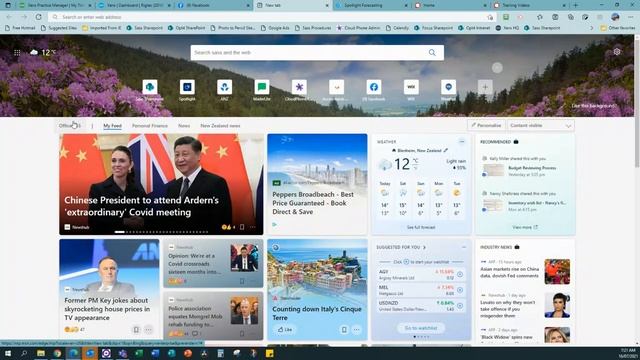Open File Explorer from the taskbar

coord(41,353)
